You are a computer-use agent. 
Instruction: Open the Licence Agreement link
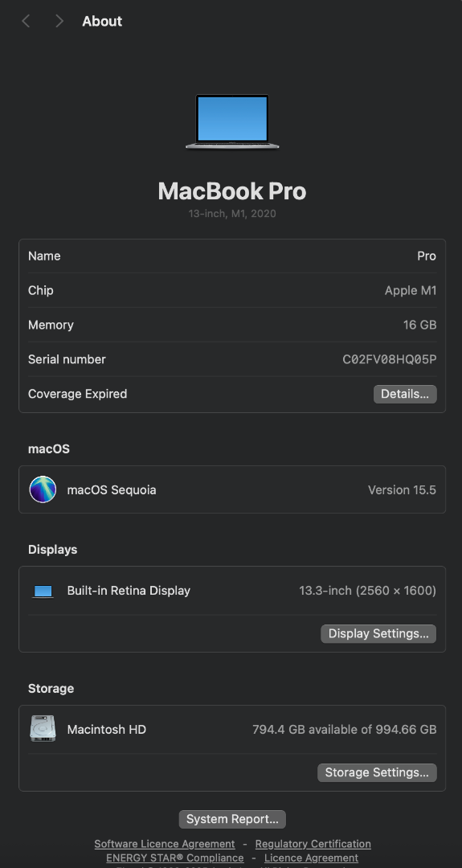(312, 858)
